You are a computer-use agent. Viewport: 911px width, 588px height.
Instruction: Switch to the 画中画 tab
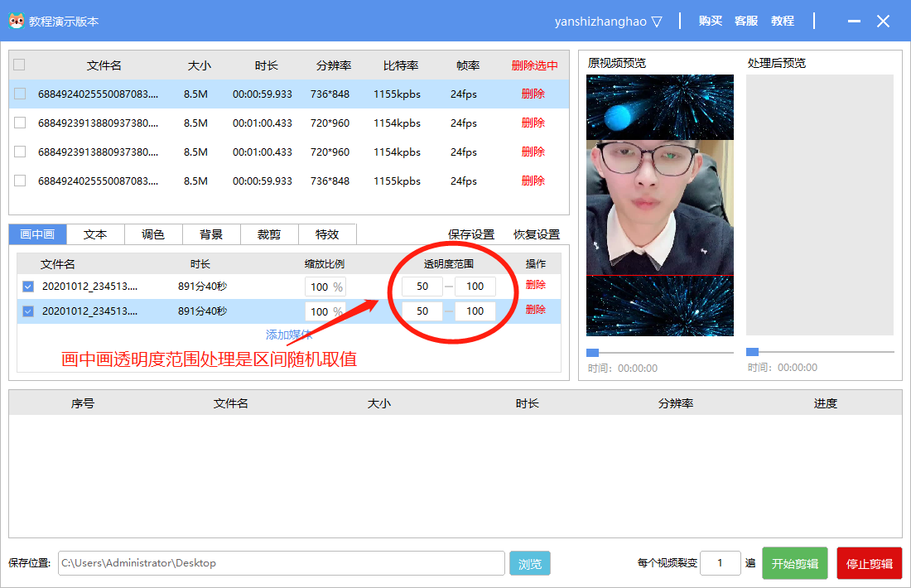point(38,234)
